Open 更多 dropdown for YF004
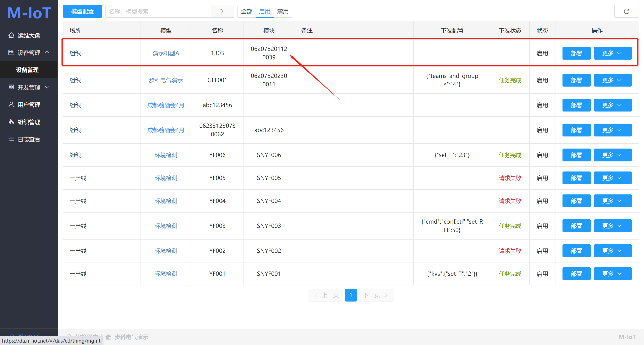644x345 pixels. [x=612, y=201]
